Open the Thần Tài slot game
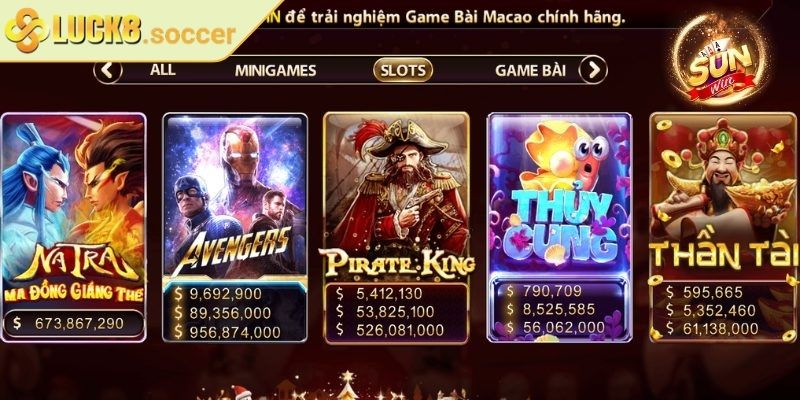This screenshot has width=800, height=400. (x=723, y=227)
